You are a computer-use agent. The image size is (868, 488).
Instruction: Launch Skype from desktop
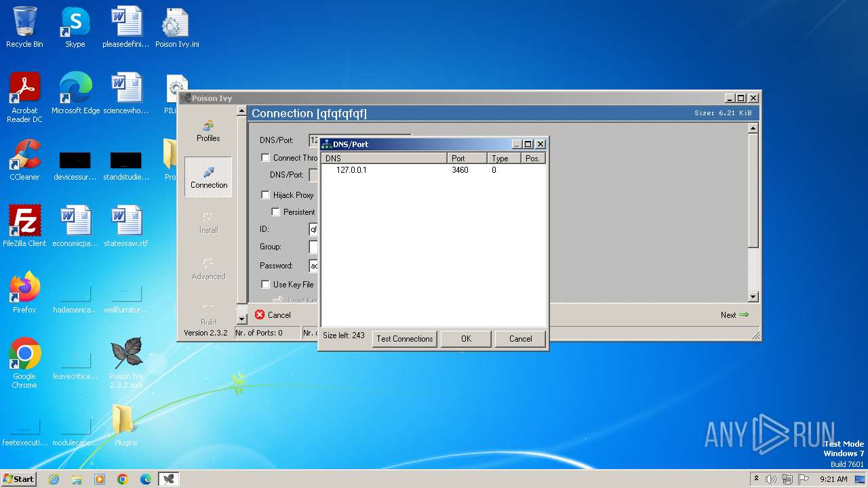coord(75,27)
